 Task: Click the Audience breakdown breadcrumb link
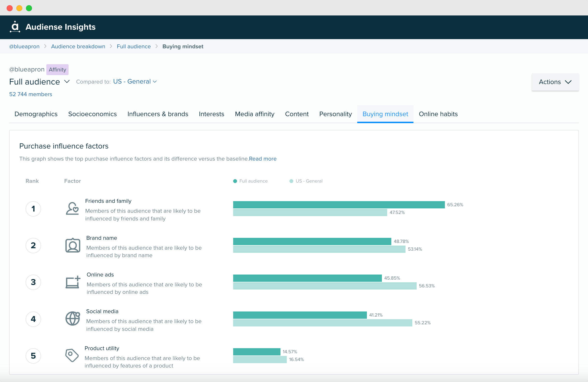coord(78,46)
